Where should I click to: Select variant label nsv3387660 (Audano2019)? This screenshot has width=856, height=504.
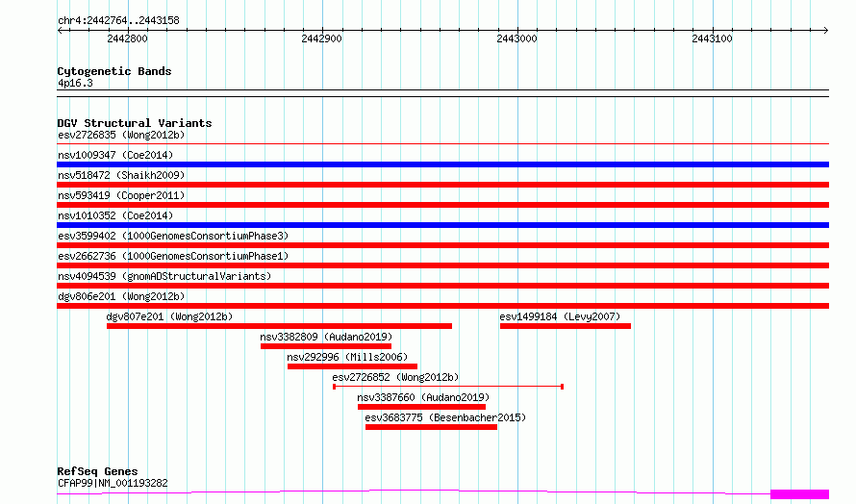pyautogui.click(x=423, y=397)
